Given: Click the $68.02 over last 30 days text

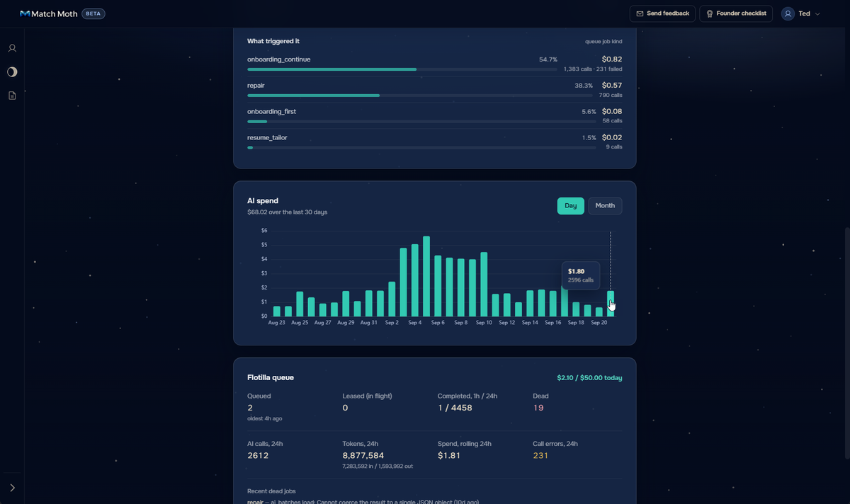Looking at the screenshot, I should click(x=287, y=212).
